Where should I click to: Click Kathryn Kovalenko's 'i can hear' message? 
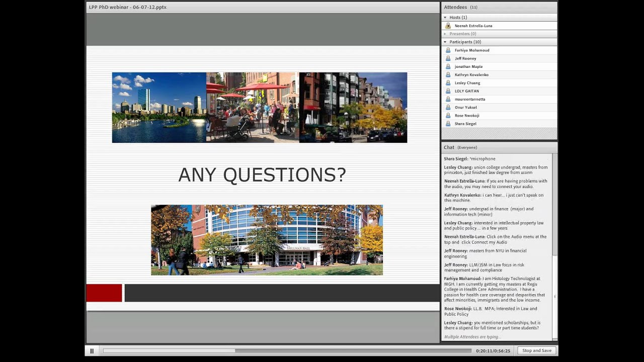[494, 198]
